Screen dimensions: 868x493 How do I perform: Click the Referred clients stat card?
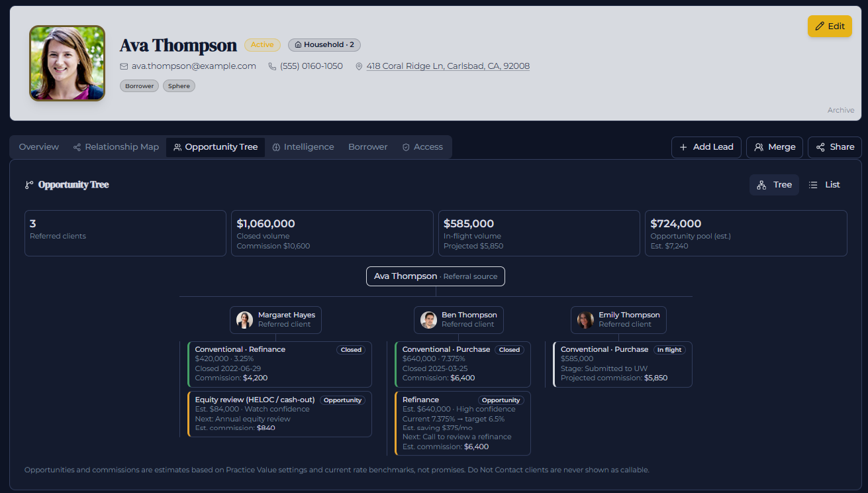point(125,233)
